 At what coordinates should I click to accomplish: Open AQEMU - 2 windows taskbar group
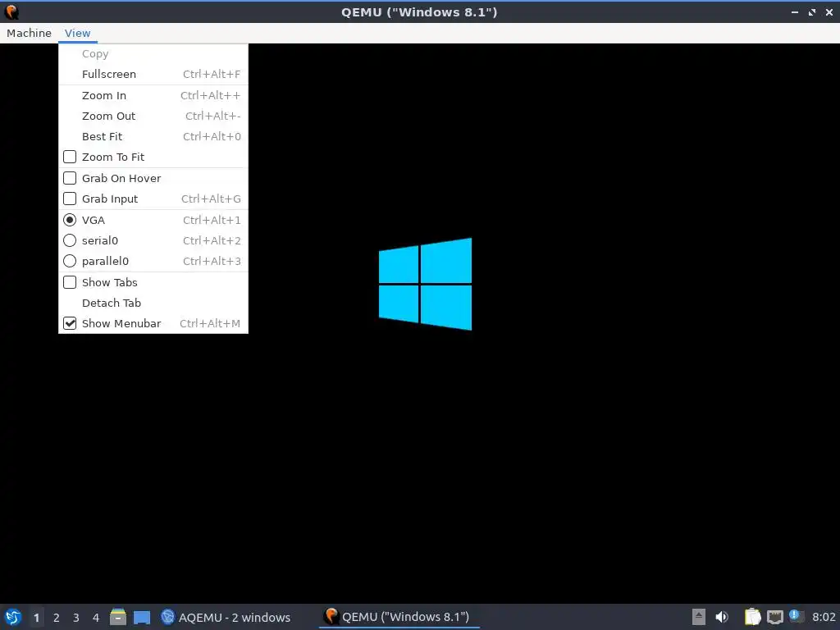coord(226,617)
